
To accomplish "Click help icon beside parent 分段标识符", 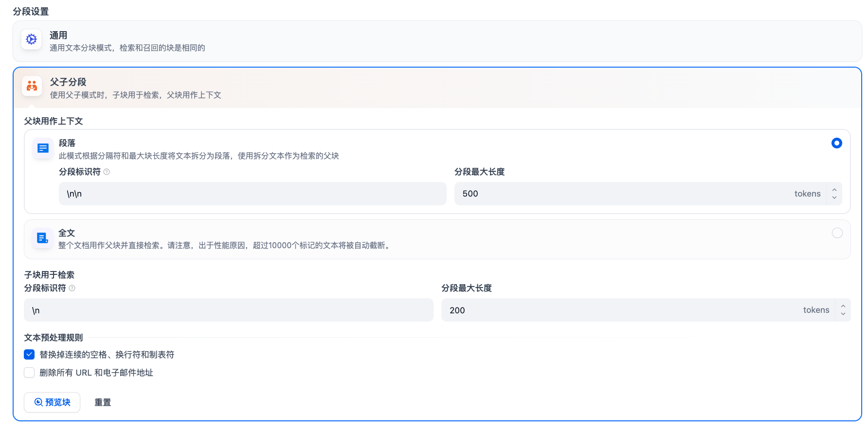I will click(x=107, y=172).
